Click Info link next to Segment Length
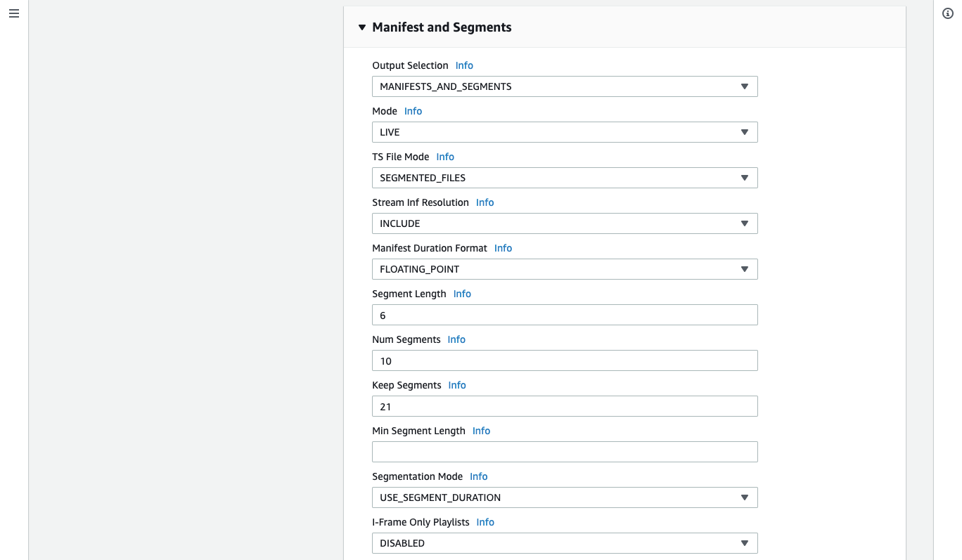 462,294
